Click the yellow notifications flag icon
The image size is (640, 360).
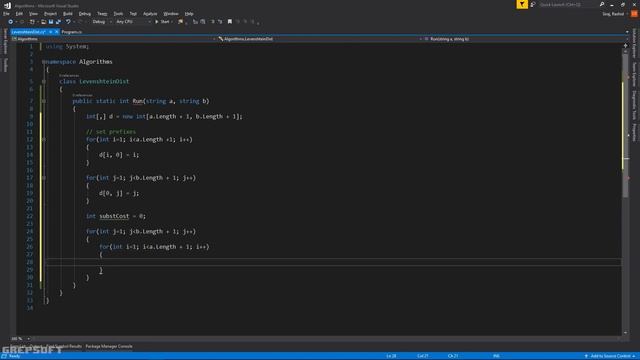522,4
